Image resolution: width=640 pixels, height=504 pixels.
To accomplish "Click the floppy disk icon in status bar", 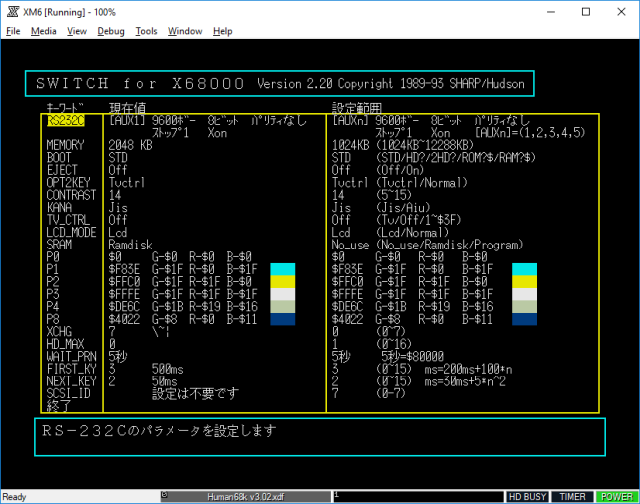I will (164, 495).
